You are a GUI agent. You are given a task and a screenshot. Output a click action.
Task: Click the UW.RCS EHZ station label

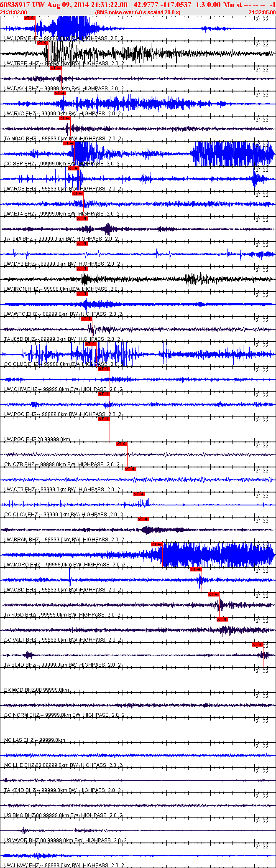point(20,189)
